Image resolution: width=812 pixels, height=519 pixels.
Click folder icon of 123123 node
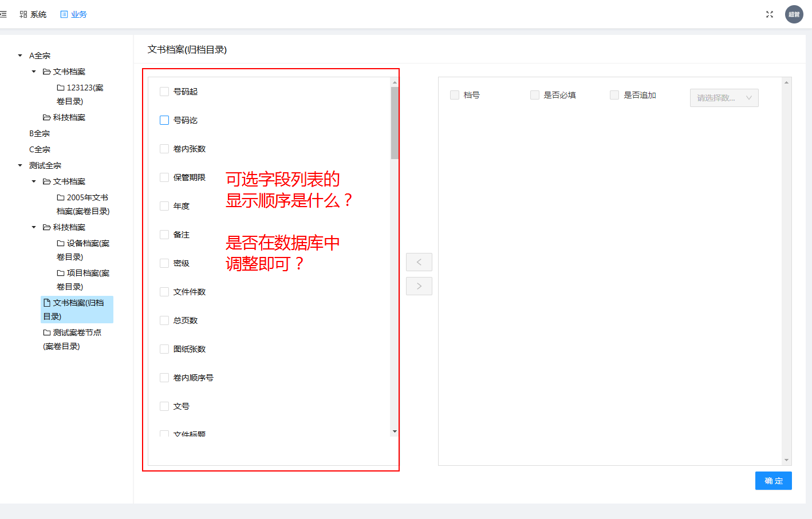61,88
